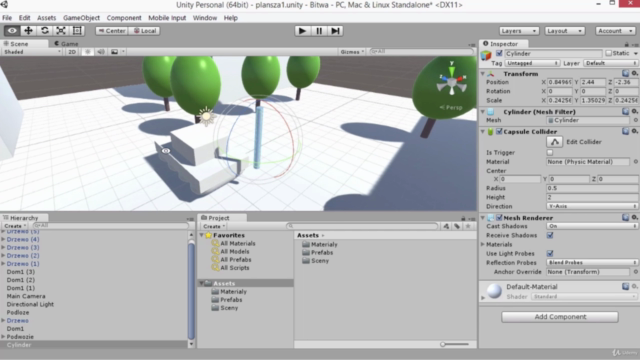
Task: Open Default-Material help icon
Action: [x=625, y=287]
